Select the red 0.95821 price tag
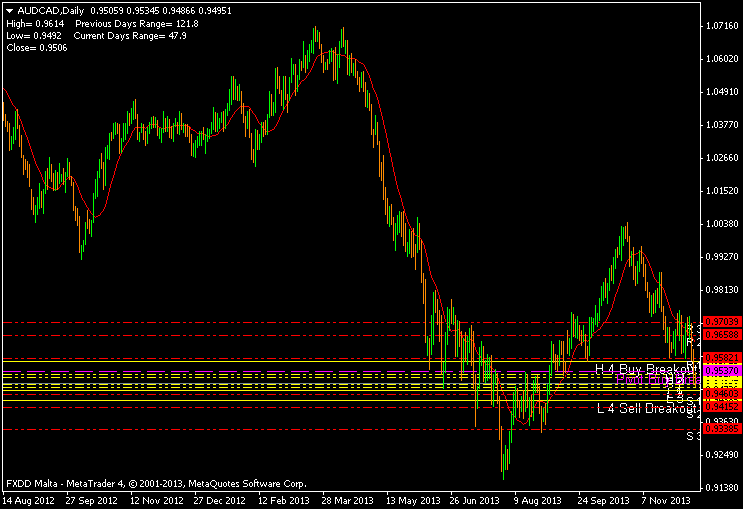Viewport: 743px width, 509px height. [720, 358]
